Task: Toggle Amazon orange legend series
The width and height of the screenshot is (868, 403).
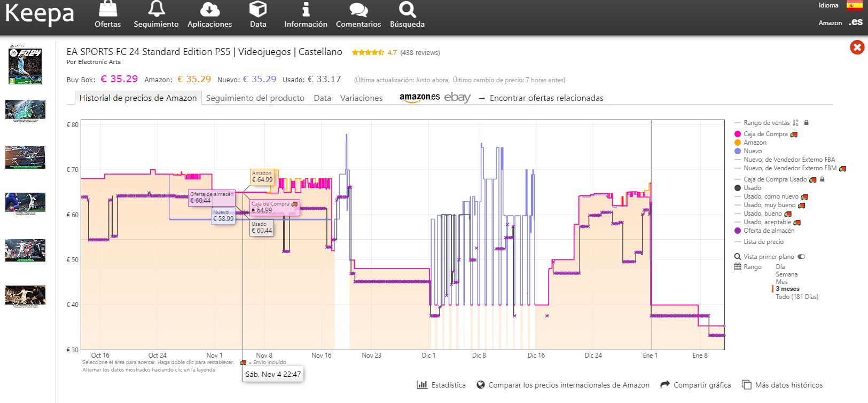Action: (750, 143)
